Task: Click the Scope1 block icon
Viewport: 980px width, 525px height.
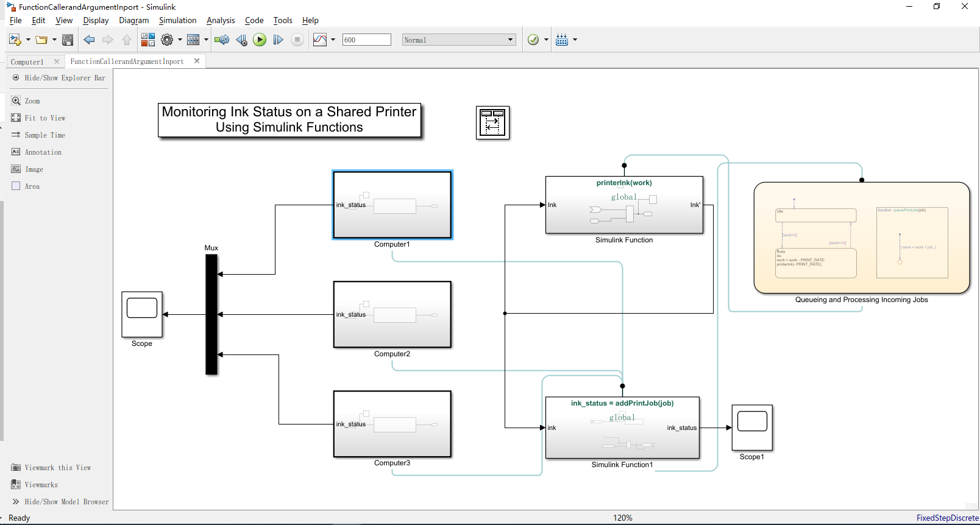Action: tap(752, 428)
